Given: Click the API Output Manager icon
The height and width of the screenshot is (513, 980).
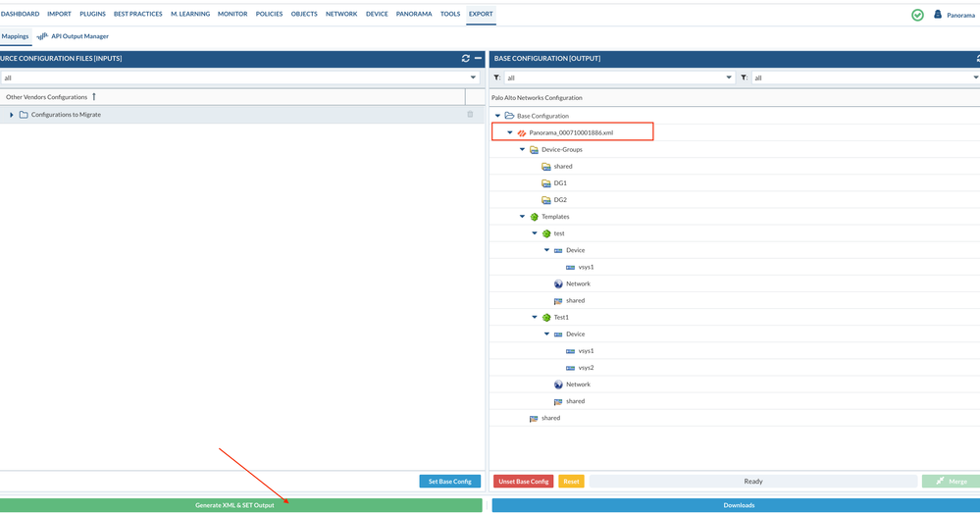Looking at the screenshot, I should point(42,36).
